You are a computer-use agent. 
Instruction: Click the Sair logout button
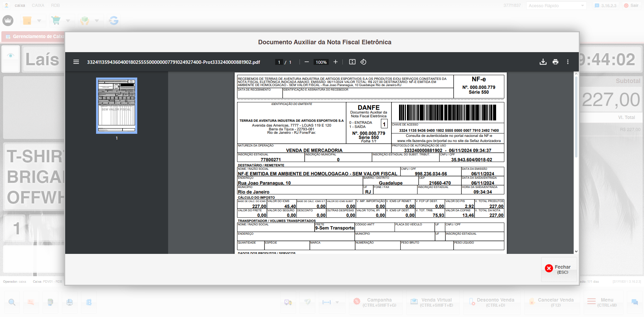[x=631, y=6]
